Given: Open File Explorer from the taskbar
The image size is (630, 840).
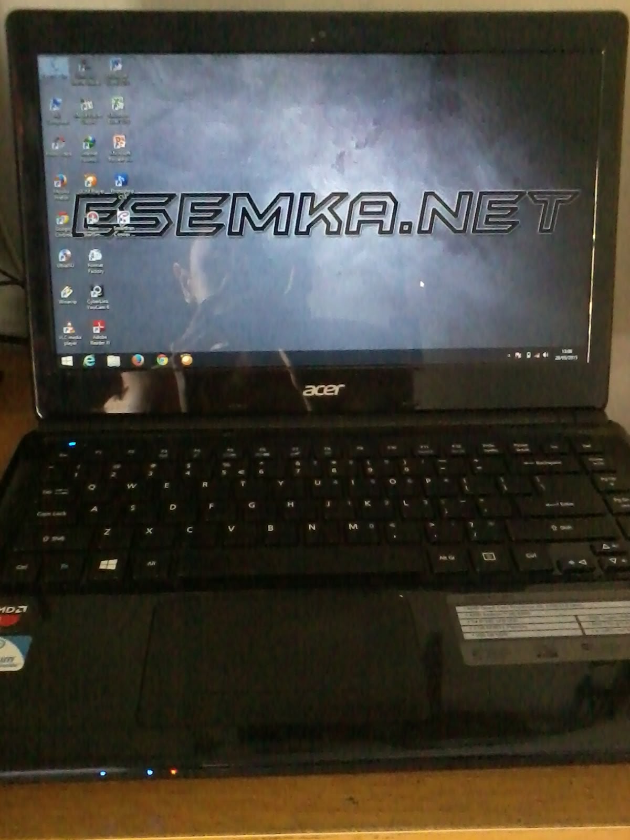Looking at the screenshot, I should pos(114,361).
